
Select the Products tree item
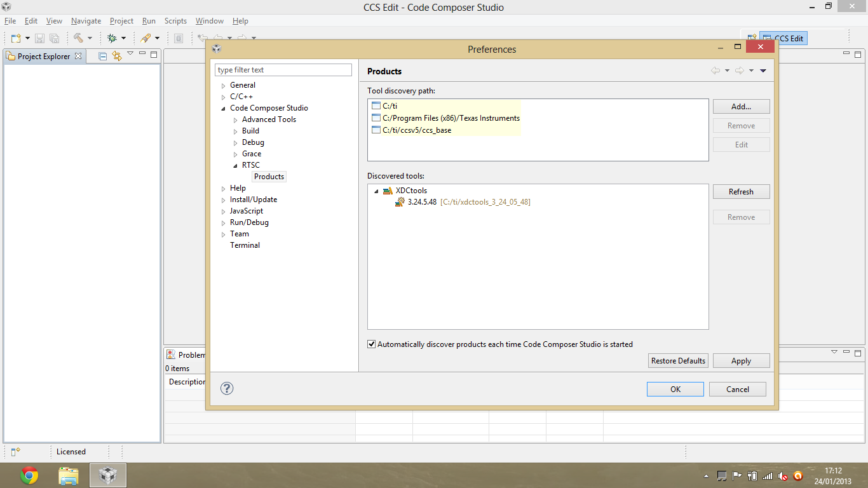pyautogui.click(x=269, y=177)
